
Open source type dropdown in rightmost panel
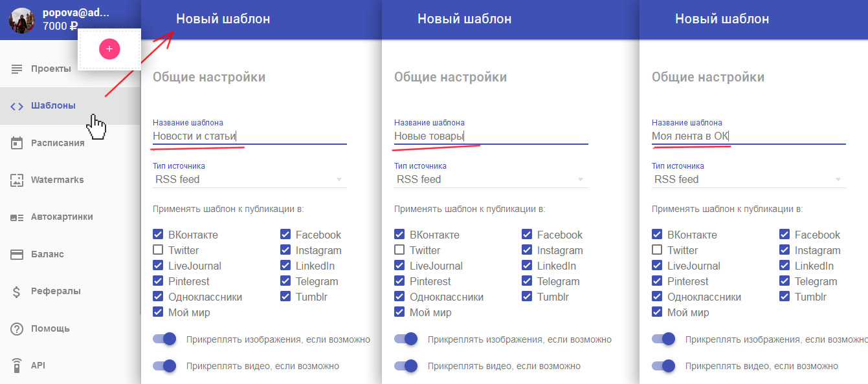(748, 179)
